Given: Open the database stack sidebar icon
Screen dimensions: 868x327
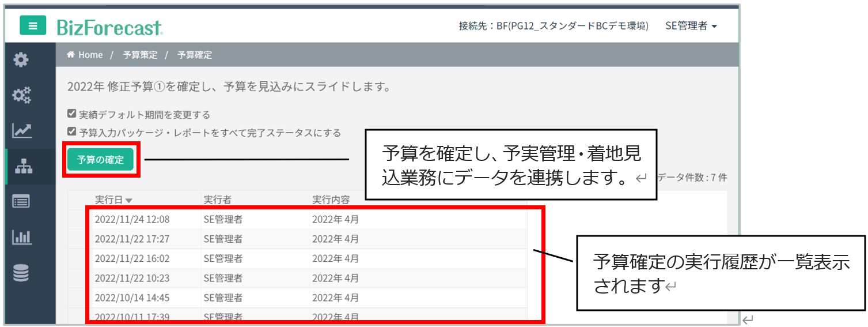Looking at the screenshot, I should (x=21, y=273).
